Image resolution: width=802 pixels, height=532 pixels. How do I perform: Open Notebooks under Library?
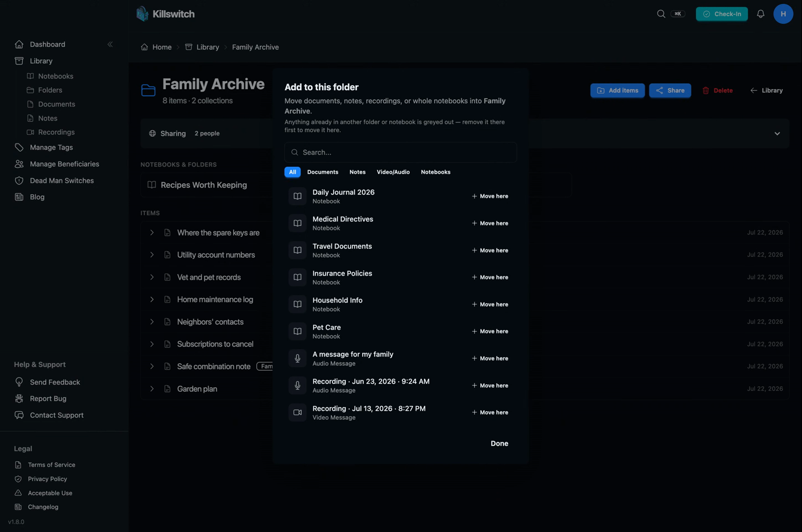click(55, 76)
